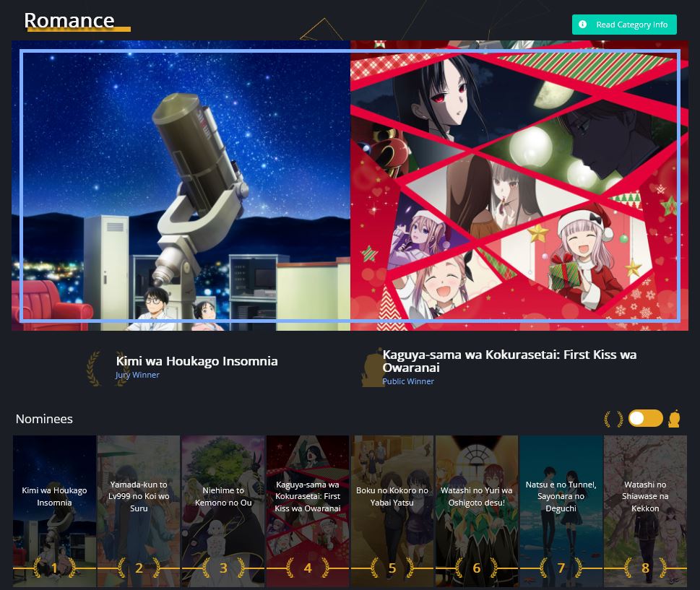Click the Public Winner label
The width and height of the screenshot is (700, 590).
point(408,381)
